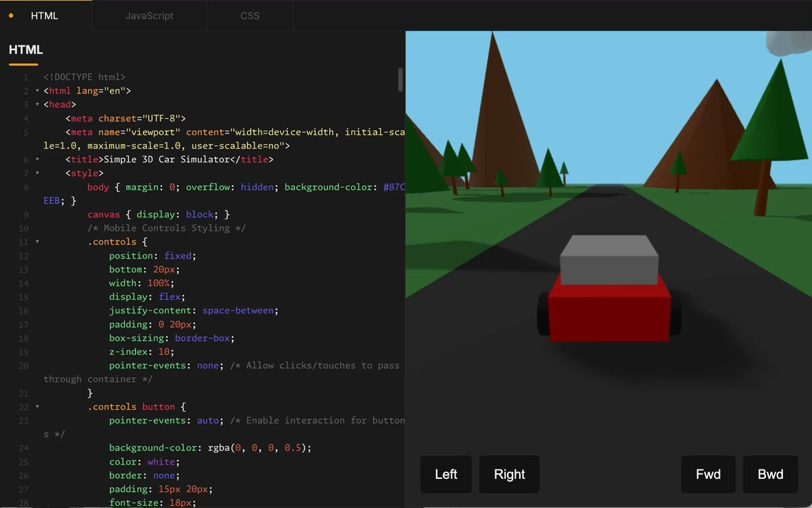The width and height of the screenshot is (812, 508).
Task: Click the 'Simple 3D Car Simulator' title text
Action: click(167, 159)
